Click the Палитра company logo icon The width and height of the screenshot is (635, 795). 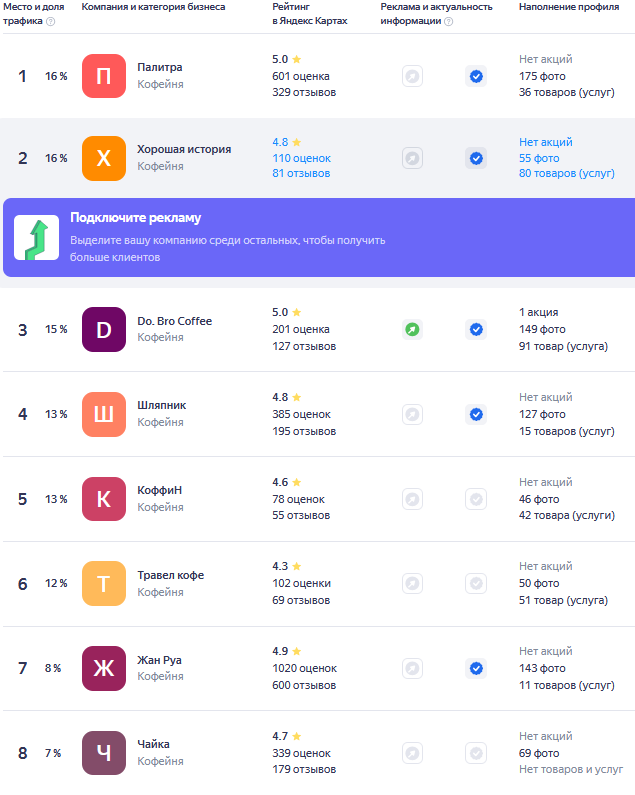(x=104, y=76)
